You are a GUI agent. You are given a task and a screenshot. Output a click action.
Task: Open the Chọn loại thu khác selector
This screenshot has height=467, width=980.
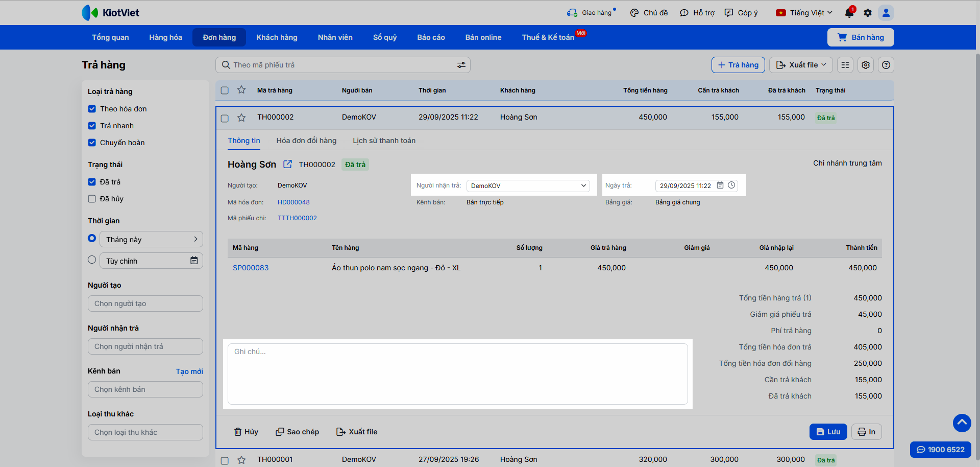(x=145, y=432)
